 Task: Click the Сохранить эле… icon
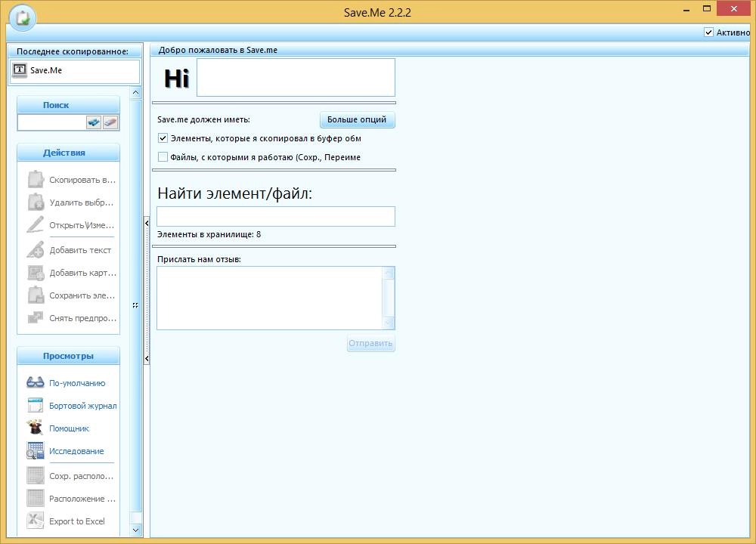point(36,295)
